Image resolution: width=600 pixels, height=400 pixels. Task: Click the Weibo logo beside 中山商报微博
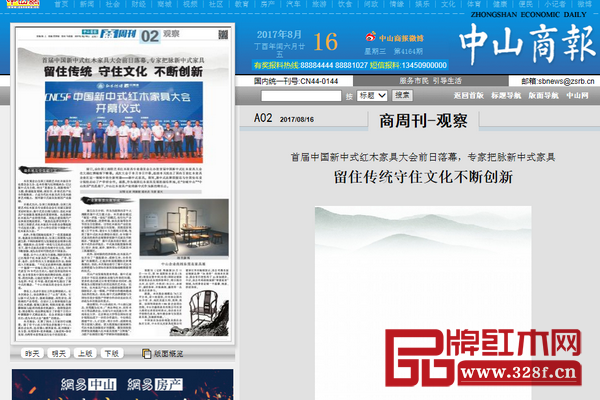(x=370, y=37)
